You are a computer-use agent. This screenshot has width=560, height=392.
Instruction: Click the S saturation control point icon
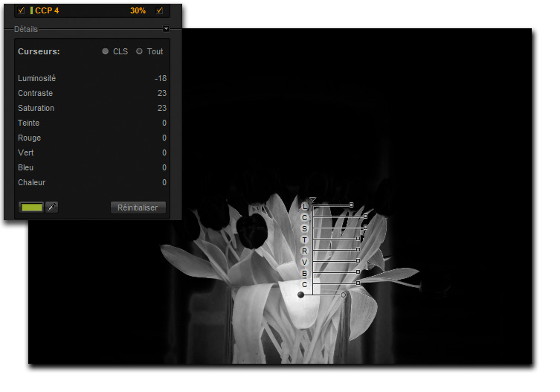[304, 228]
